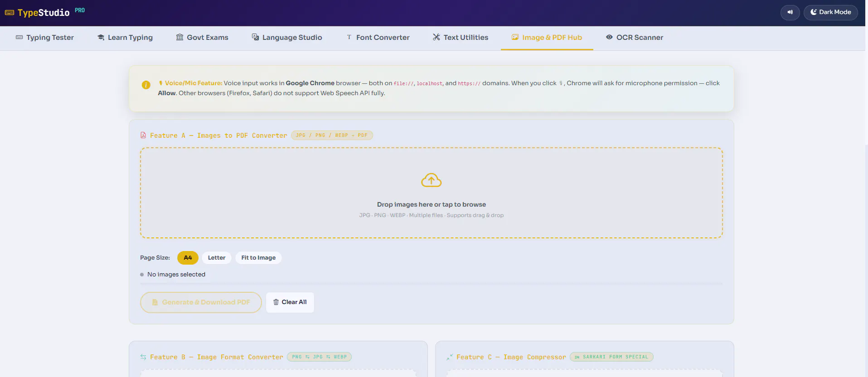
Task: Choose Letter page size
Action: click(217, 258)
